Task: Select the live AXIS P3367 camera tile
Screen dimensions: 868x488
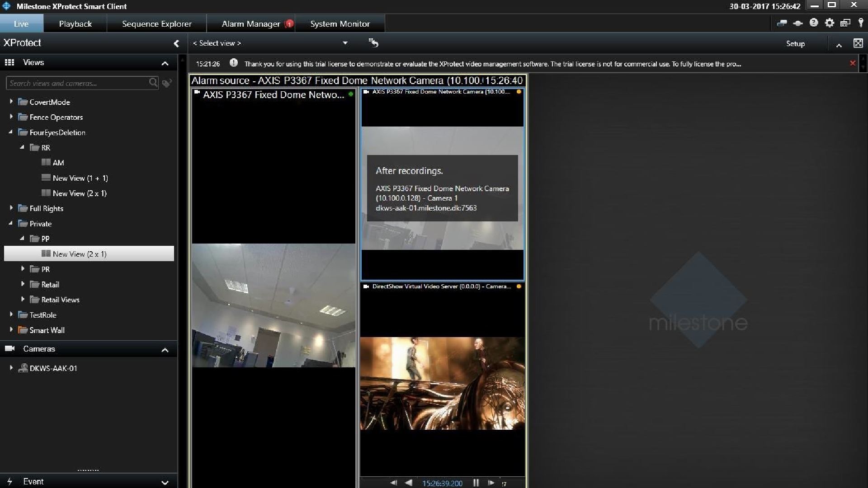Action: [274, 288]
